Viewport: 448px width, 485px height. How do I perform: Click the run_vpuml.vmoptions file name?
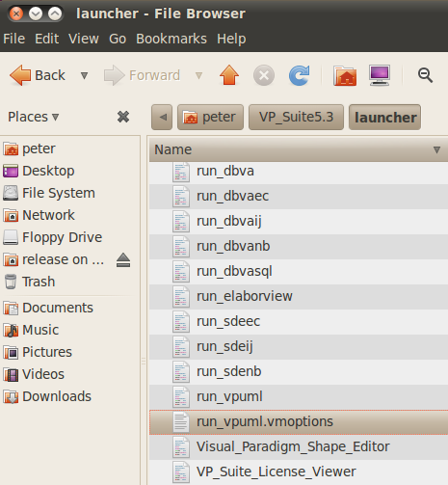tap(265, 421)
